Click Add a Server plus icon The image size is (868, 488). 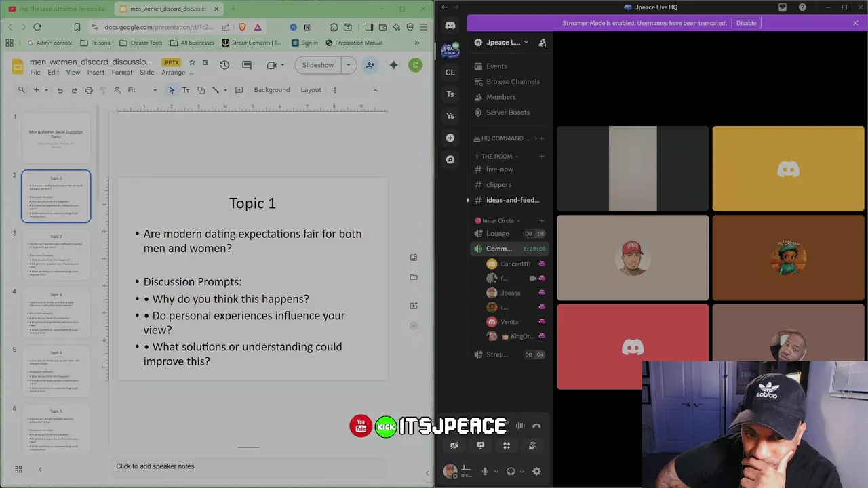[450, 138]
